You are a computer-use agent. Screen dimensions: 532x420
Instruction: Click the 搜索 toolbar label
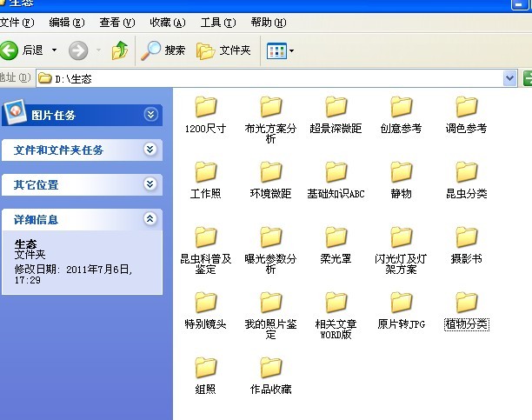pyautogui.click(x=175, y=50)
